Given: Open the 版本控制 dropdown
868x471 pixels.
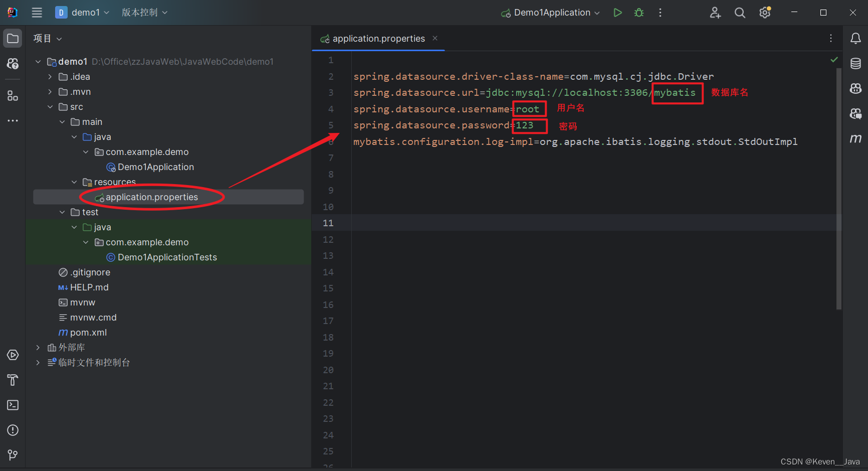Looking at the screenshot, I should pos(144,13).
